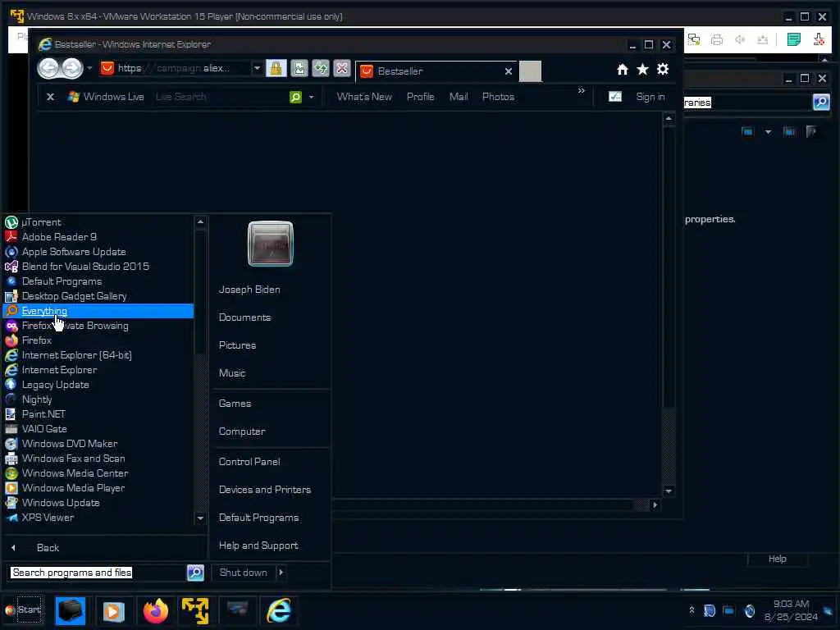Screen dimensions: 840x630
Task: Expand the Windows Live toolbar overflow chevron
Action: pyautogui.click(x=582, y=90)
